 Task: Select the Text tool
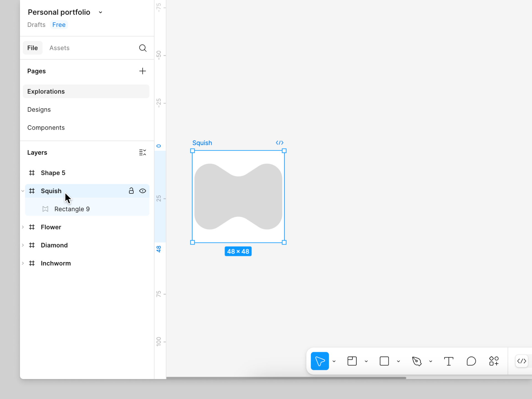[x=449, y=361]
